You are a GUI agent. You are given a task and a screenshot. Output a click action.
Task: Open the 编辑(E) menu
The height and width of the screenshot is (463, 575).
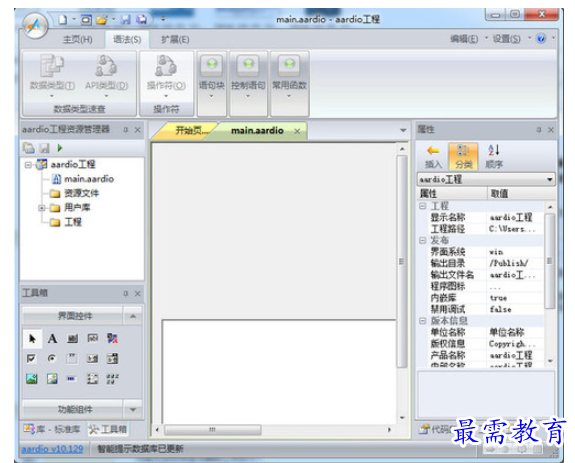tap(464, 39)
